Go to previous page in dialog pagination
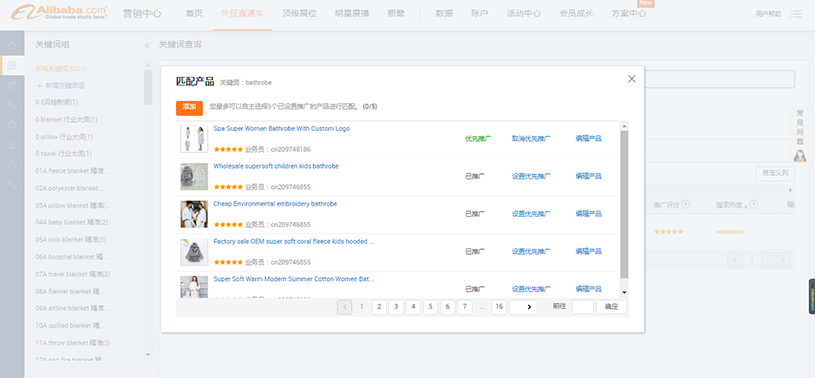Screen dimensions: 815x378 (345, 307)
